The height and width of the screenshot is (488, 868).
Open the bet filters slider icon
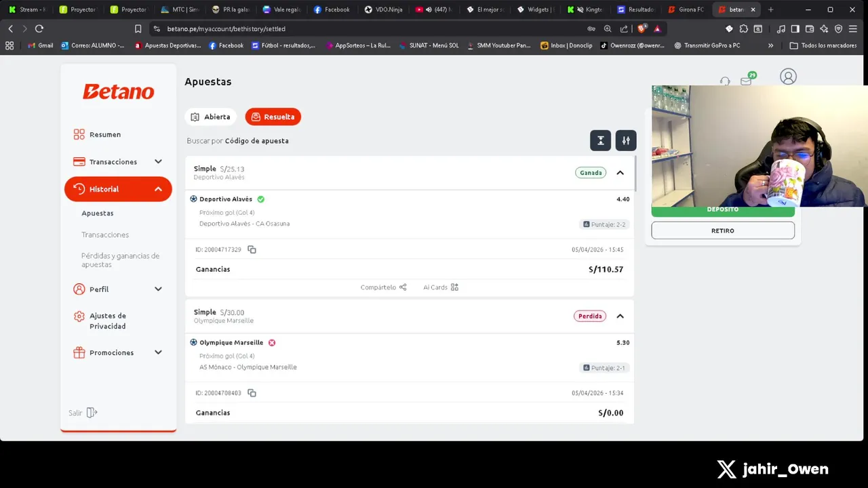pos(626,140)
